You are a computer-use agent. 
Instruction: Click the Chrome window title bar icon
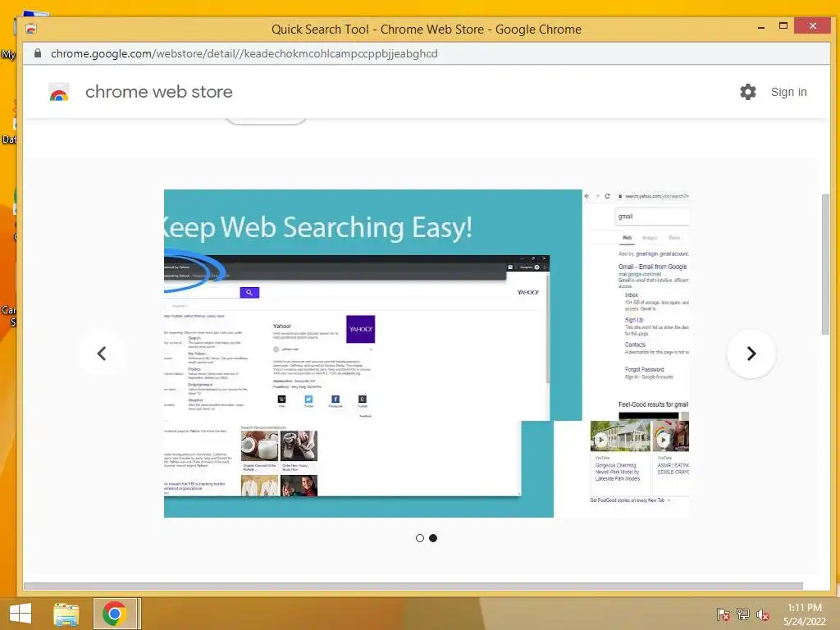pyautogui.click(x=31, y=29)
